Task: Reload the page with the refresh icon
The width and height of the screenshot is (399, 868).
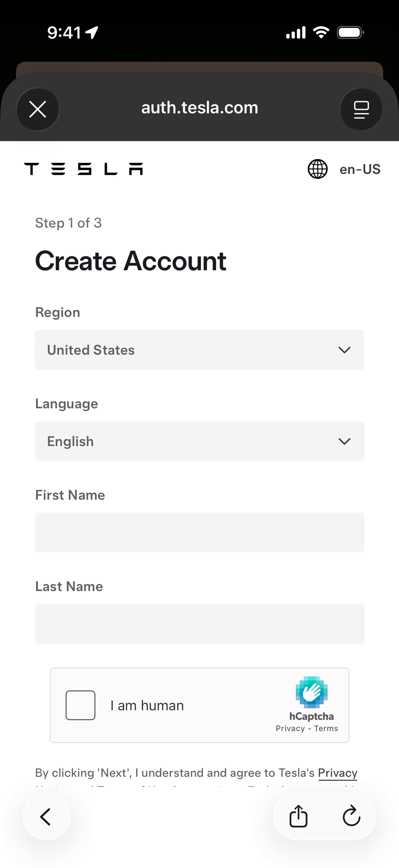Action: tap(351, 817)
